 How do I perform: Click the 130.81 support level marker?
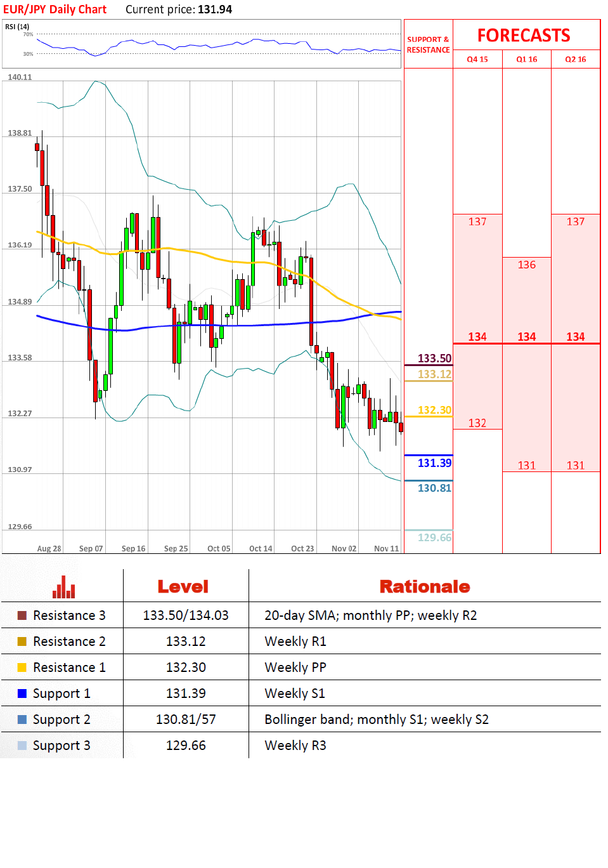435,488
